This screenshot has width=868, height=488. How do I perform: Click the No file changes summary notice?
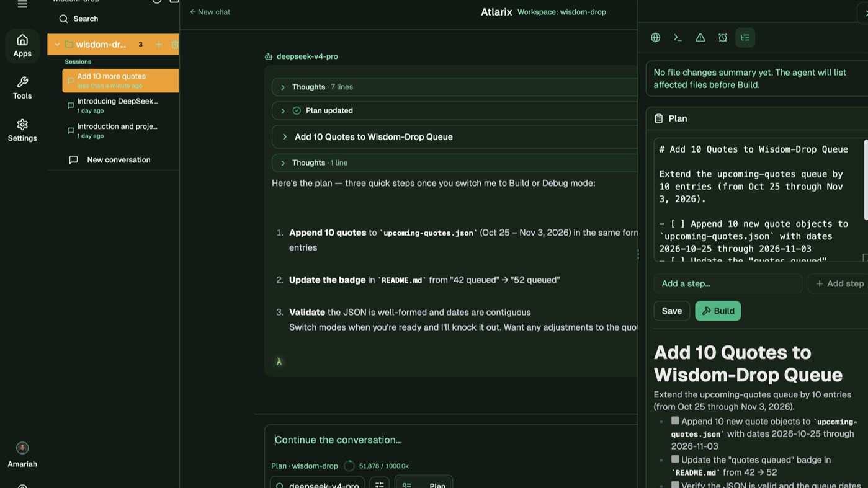point(757,79)
